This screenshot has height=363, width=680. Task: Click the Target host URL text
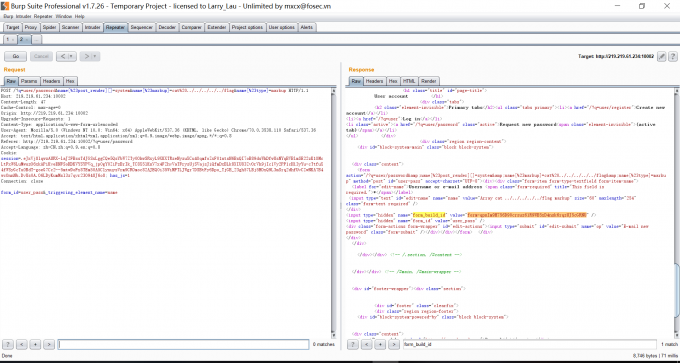pyautogui.click(x=624, y=56)
